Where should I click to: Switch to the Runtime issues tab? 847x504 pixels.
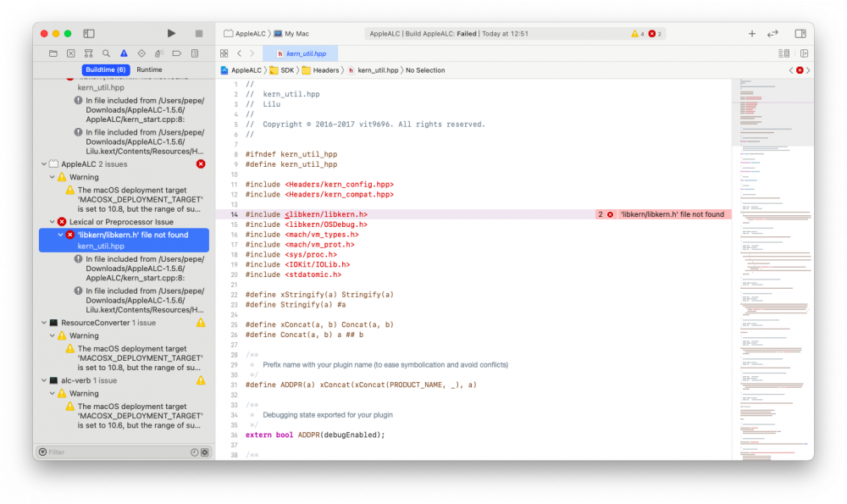(x=149, y=69)
